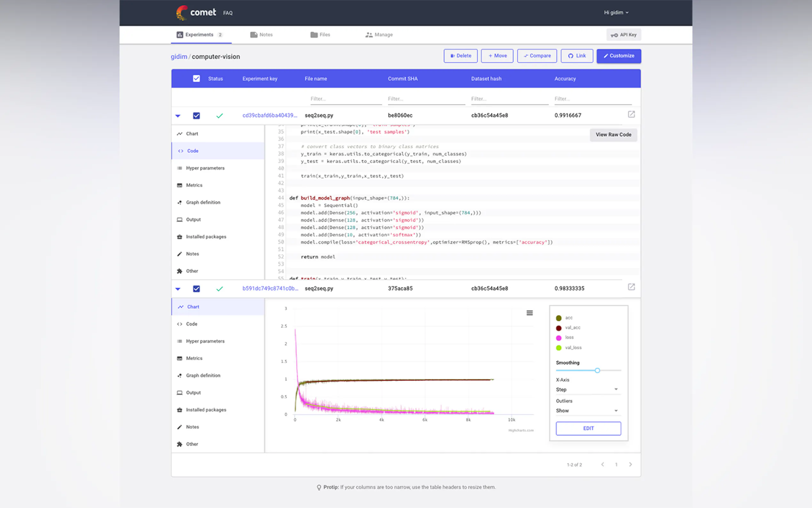812x508 pixels.
Task: Go to previous page arrow
Action: 603,464
